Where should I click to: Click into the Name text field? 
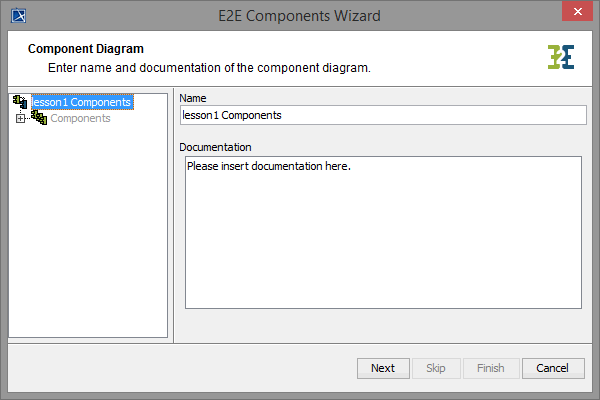click(x=382, y=115)
